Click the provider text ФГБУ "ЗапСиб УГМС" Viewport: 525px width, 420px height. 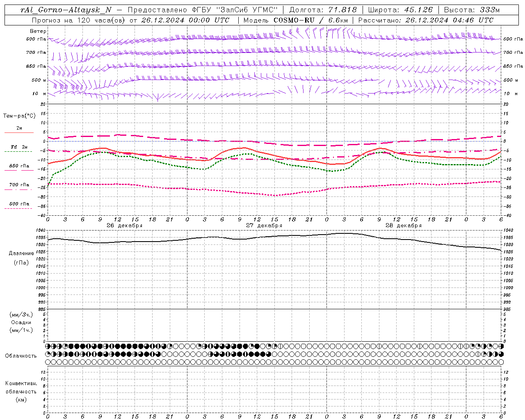[235, 10]
